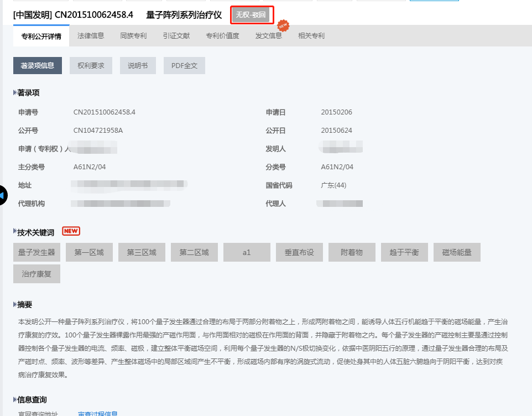532x416 pixels.
Task: Select the 引证文献 tab
Action: [176, 35]
